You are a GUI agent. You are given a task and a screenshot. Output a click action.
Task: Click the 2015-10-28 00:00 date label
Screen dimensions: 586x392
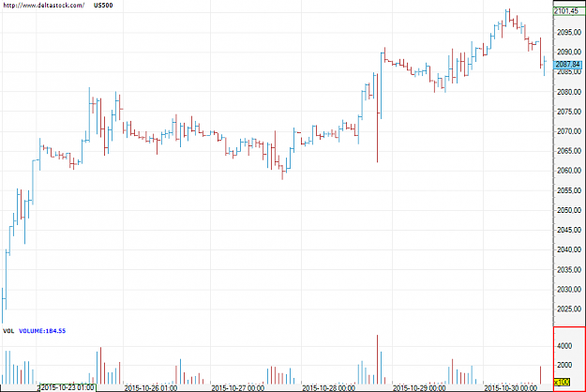click(x=328, y=388)
